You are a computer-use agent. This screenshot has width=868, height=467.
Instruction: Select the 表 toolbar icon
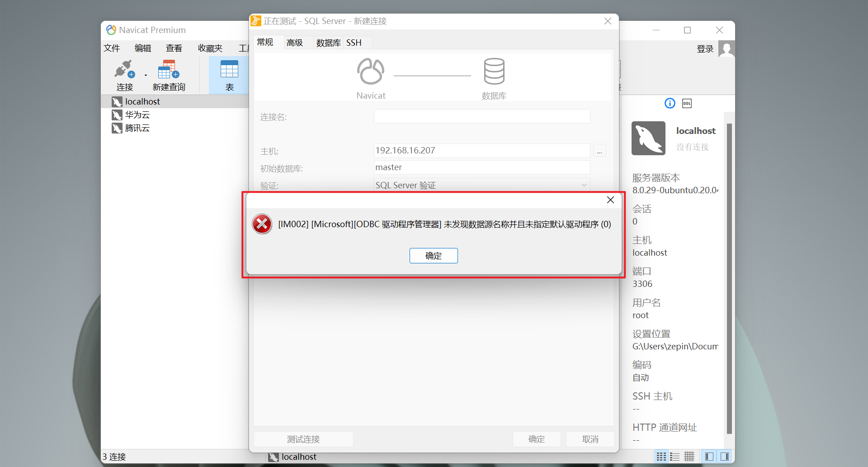point(229,69)
